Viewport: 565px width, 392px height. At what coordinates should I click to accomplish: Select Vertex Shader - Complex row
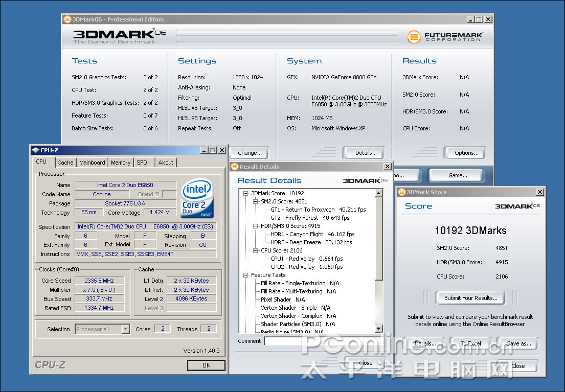pyautogui.click(x=299, y=316)
